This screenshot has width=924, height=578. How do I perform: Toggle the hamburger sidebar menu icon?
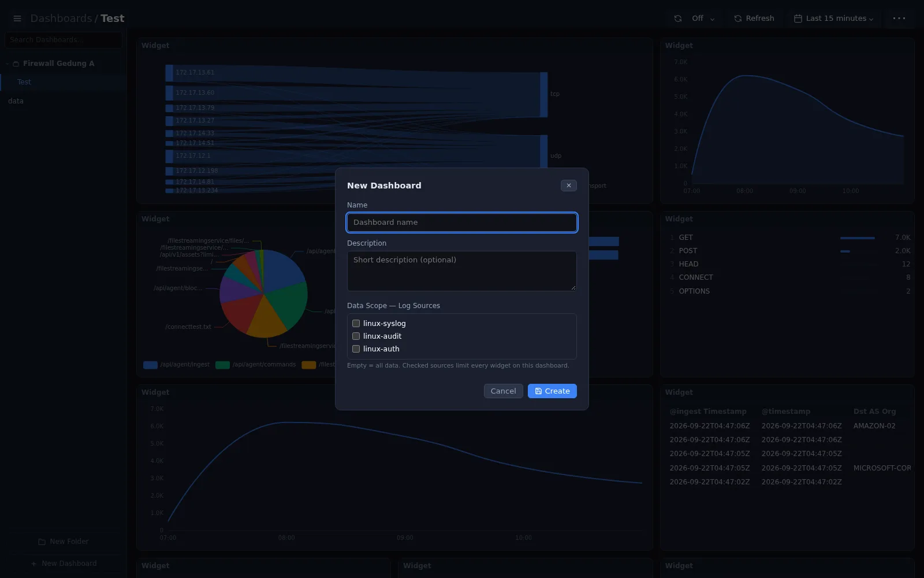click(x=17, y=18)
